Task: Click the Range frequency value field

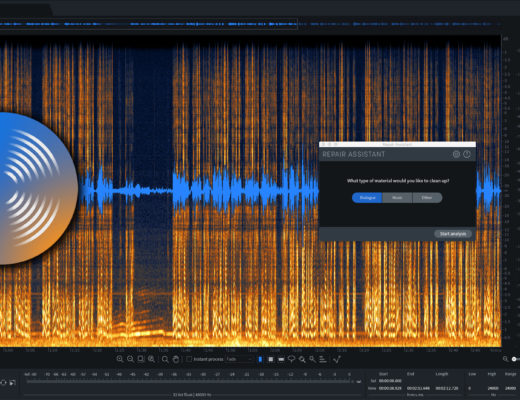Action: pos(510,388)
